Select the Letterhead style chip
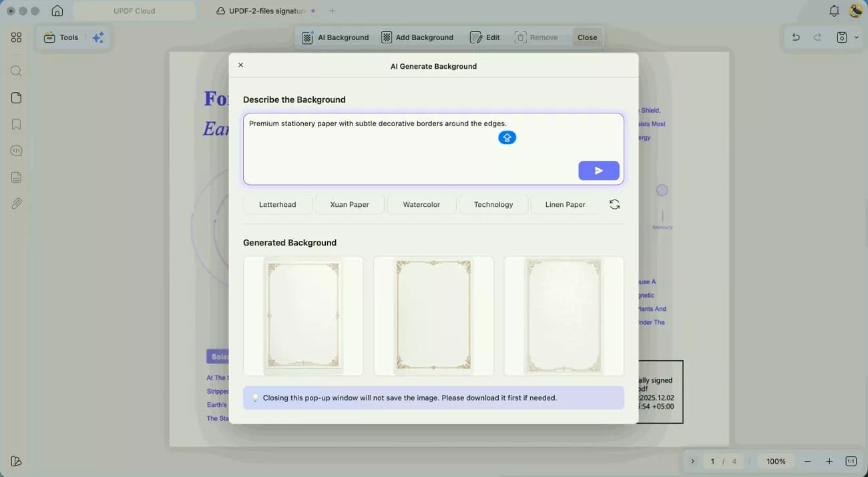Screen dimensions: 868x477 click(x=277, y=204)
